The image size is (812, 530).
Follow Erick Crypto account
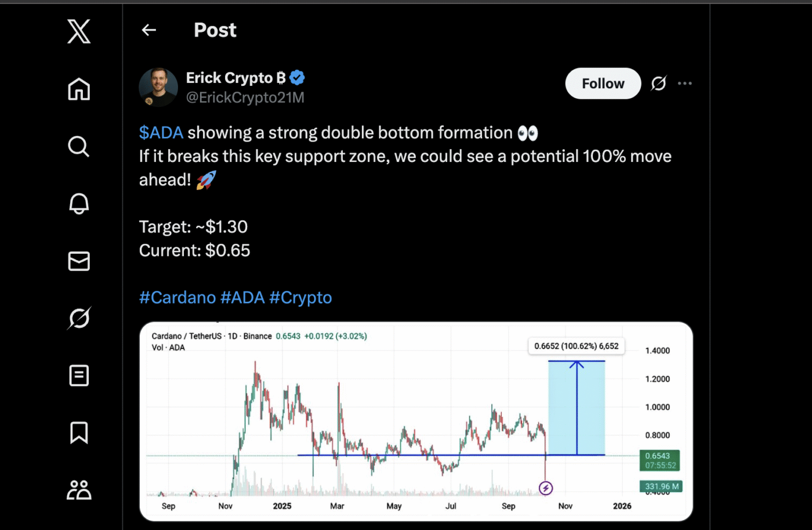[603, 84]
